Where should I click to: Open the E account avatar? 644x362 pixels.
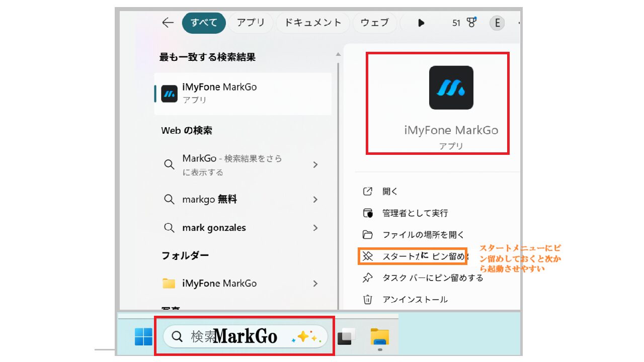497,23
